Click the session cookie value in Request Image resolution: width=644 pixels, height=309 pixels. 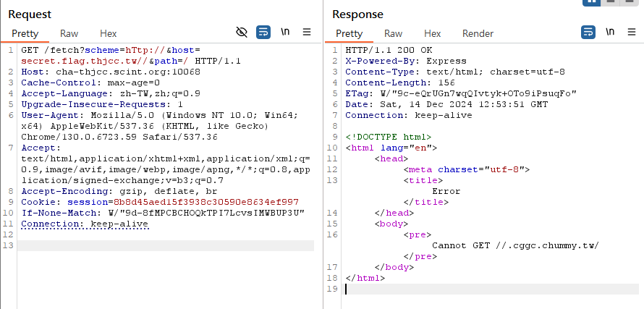(x=206, y=202)
